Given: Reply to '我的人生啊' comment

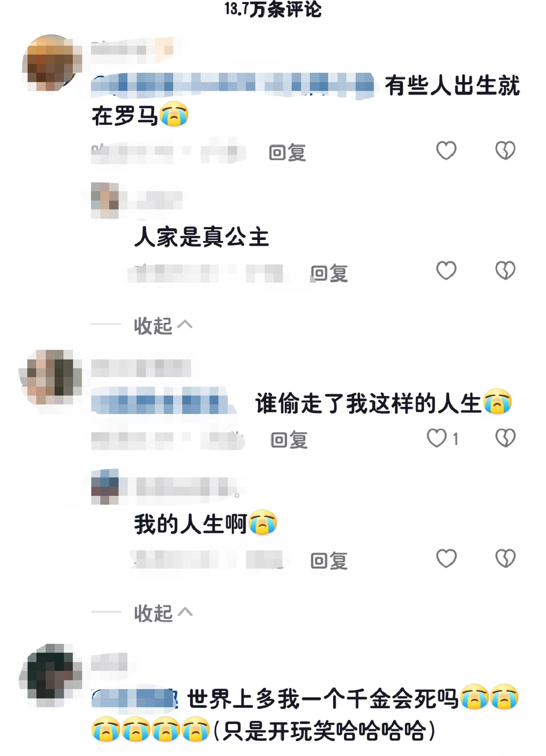Looking at the screenshot, I should click(329, 561).
